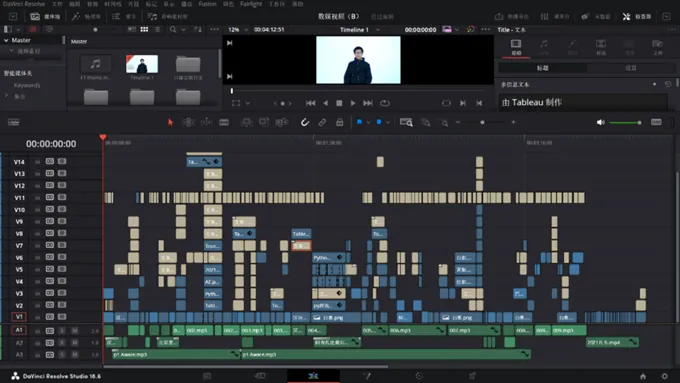
Task: Click the Go to First Frame control
Action: (311, 103)
